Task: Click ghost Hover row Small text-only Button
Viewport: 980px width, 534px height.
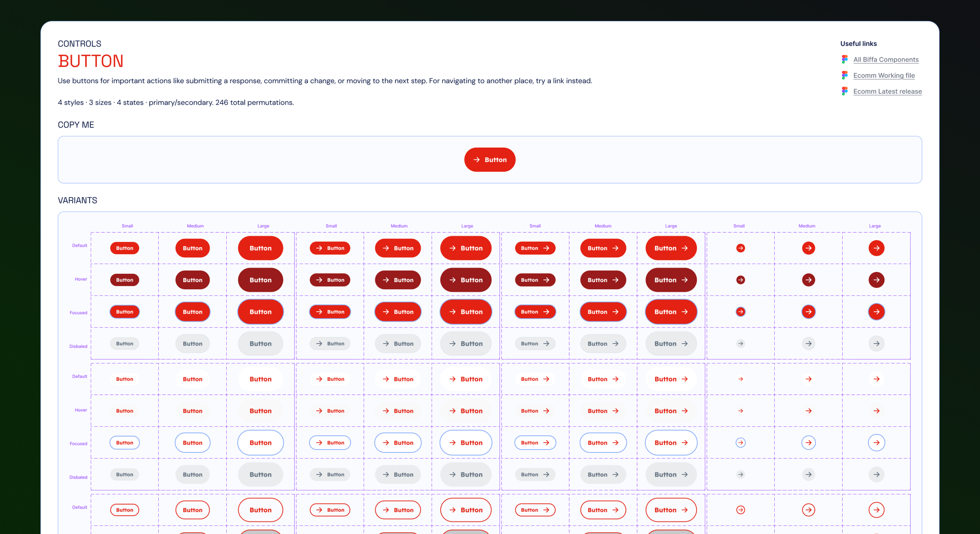Action: click(124, 411)
